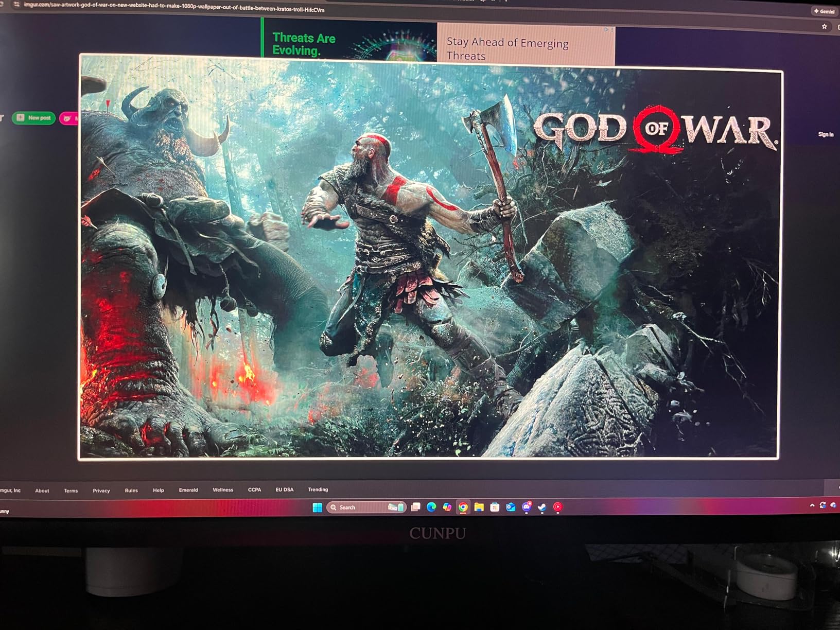Click Stay Ahead of Emerging Threats text
840x630 pixels.
pos(507,48)
